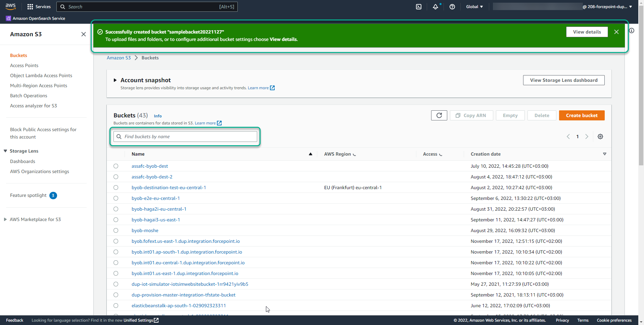Collapse the Storage Lens section
The height and width of the screenshot is (325, 644).
[x=5, y=151]
